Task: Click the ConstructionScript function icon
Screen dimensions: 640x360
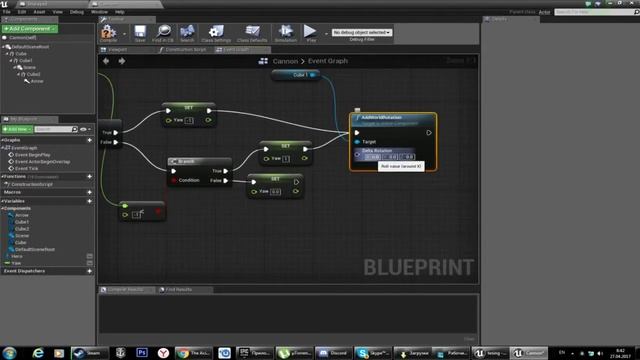Action: (7, 184)
